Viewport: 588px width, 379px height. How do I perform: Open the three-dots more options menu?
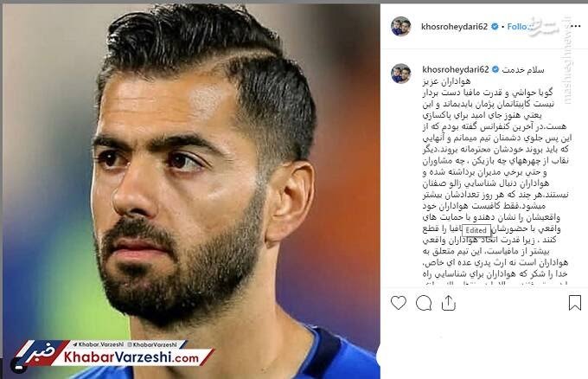tap(576, 26)
